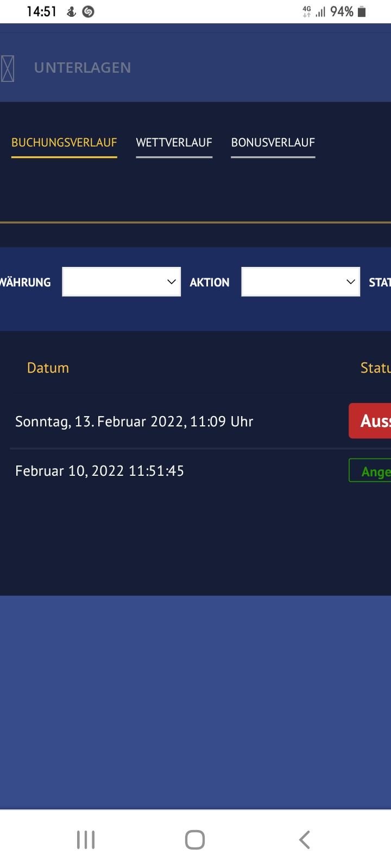Open the Bonusverlauf tab
Viewport: 391px width, 868px height.
pyautogui.click(x=273, y=143)
